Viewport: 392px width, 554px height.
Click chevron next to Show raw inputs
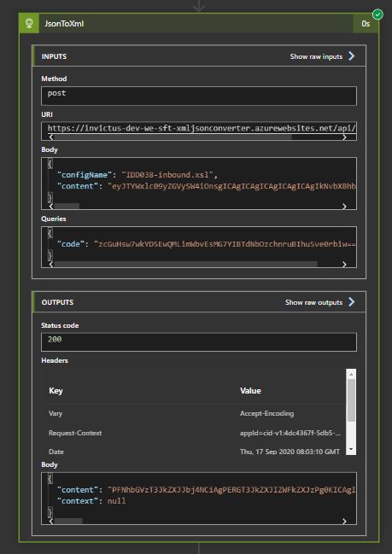pos(351,56)
